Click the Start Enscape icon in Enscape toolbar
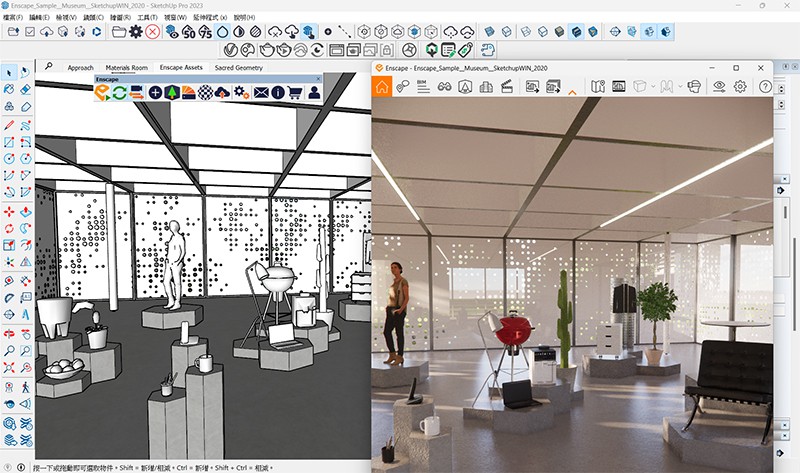The image size is (800, 473). 103,92
